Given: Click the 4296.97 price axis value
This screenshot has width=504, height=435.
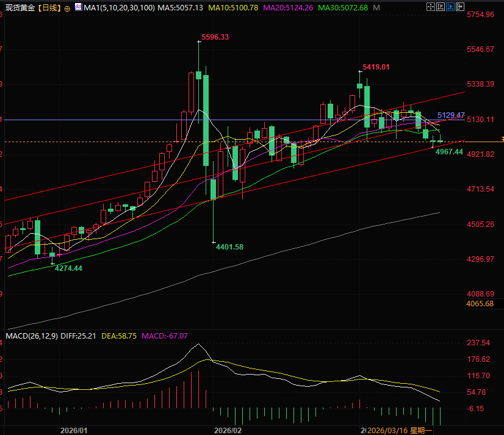Looking at the screenshot, I should tap(481, 259).
